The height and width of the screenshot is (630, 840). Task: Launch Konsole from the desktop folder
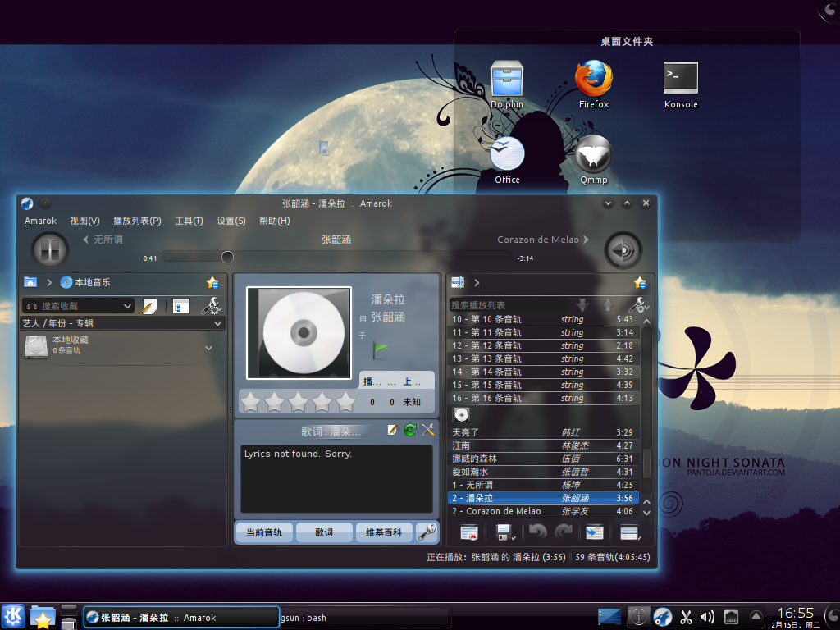(681, 84)
